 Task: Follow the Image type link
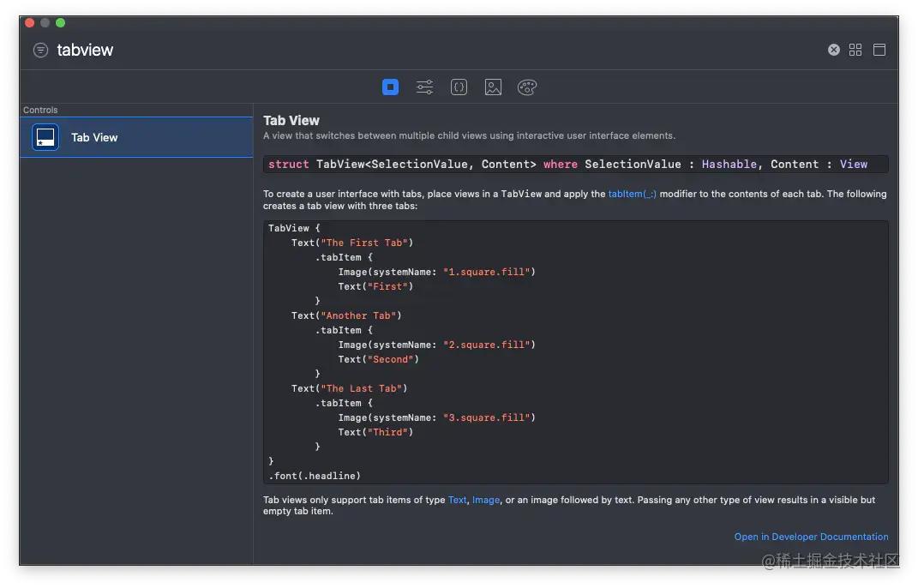click(486, 501)
